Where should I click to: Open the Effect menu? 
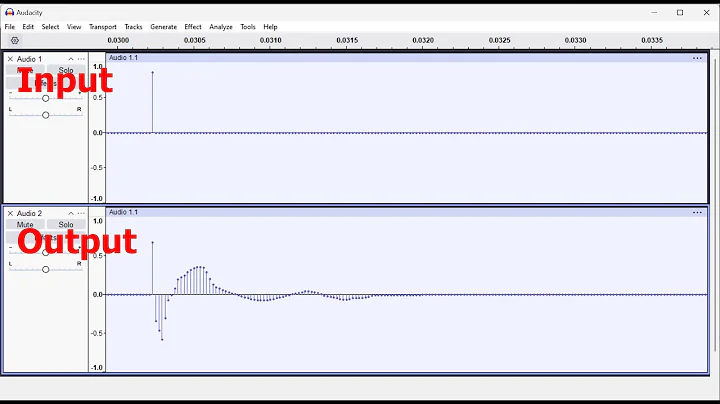pyautogui.click(x=193, y=27)
